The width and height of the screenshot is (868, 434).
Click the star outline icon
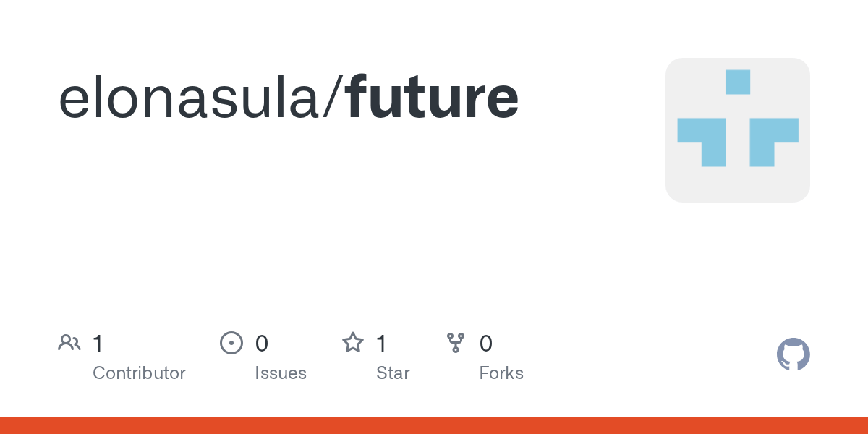tap(353, 342)
